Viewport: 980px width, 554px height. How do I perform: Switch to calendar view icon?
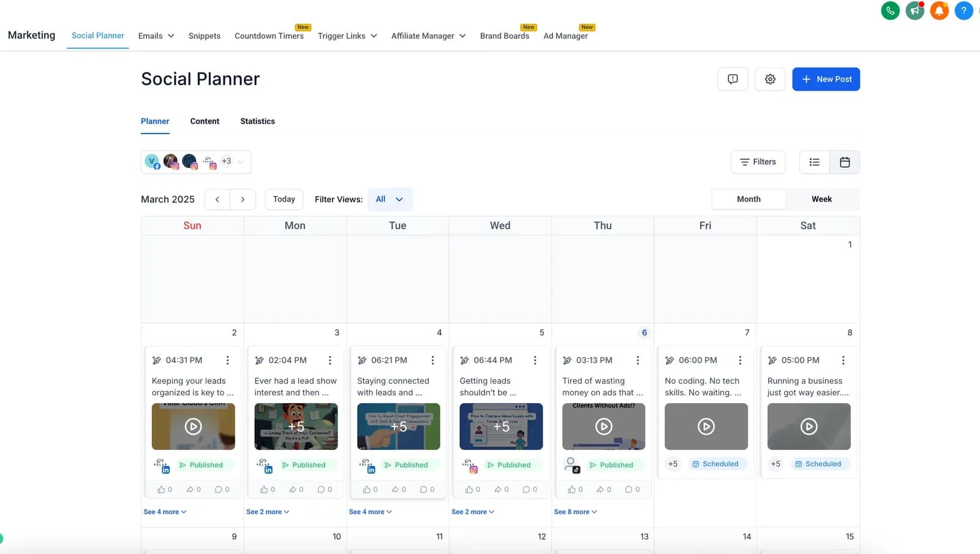tap(845, 162)
